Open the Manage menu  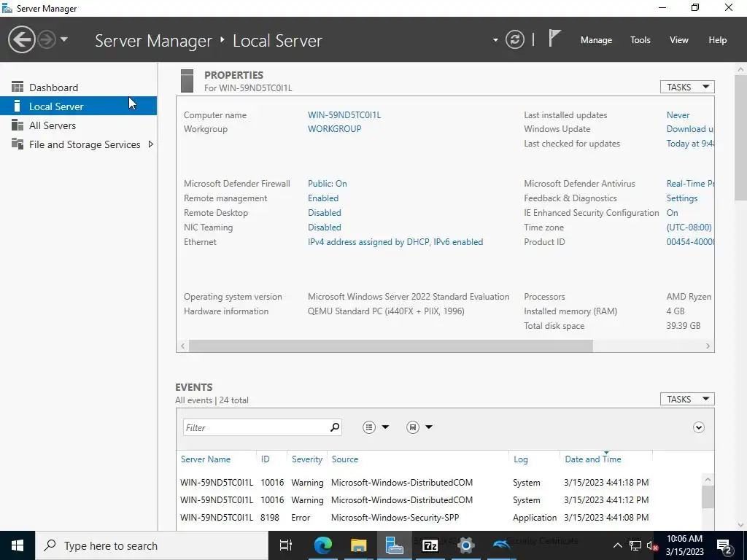pos(596,40)
